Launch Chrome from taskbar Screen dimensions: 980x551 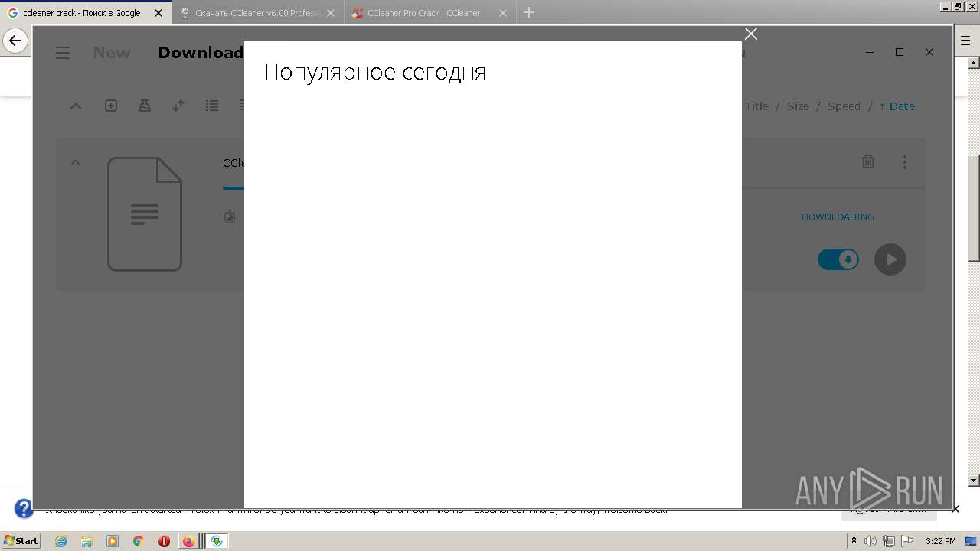(x=138, y=541)
